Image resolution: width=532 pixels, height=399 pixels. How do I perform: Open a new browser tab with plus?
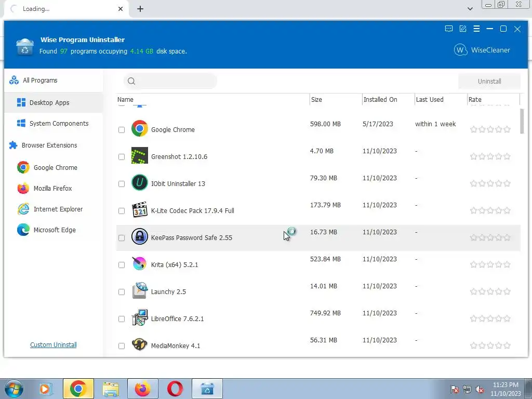(140, 9)
